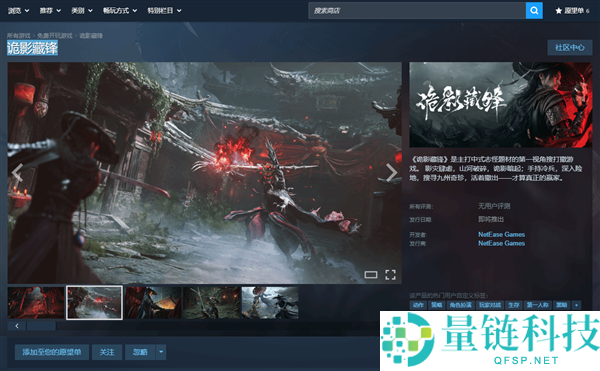The height and width of the screenshot is (371, 600).
Task: Select the fifth thumbnail with moonlit duel
Action: click(x=270, y=303)
